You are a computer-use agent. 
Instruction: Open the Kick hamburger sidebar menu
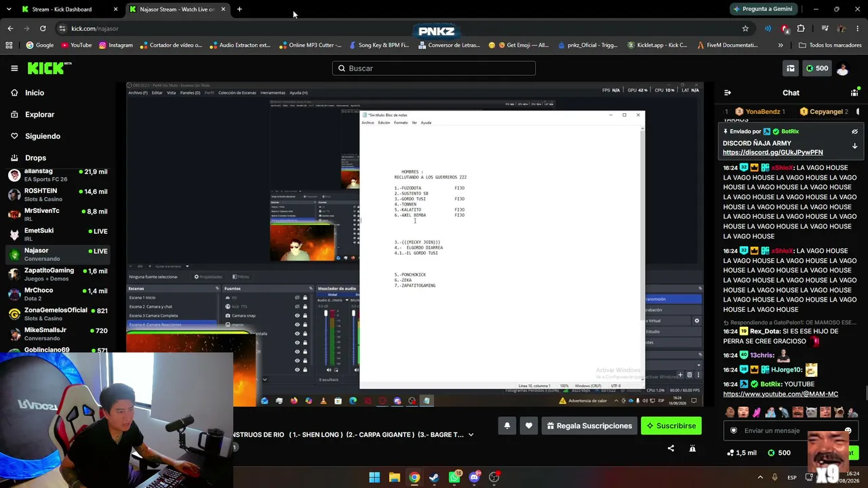[14, 68]
